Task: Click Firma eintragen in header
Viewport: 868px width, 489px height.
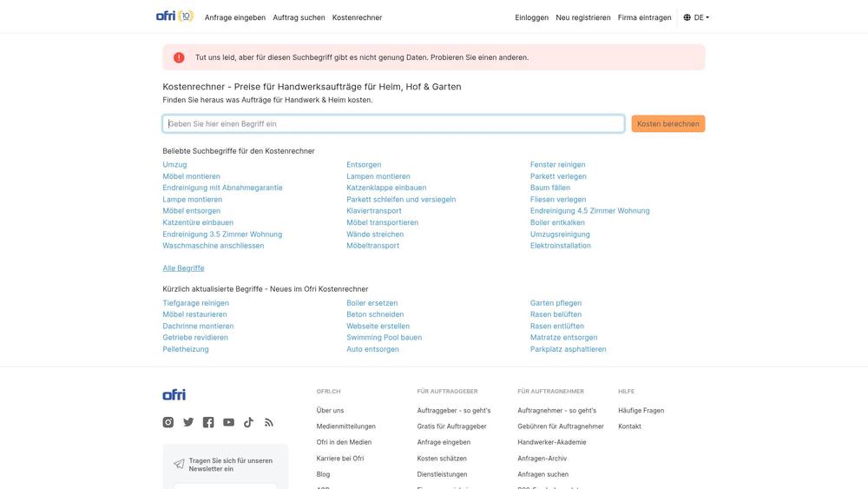Action: coord(644,17)
